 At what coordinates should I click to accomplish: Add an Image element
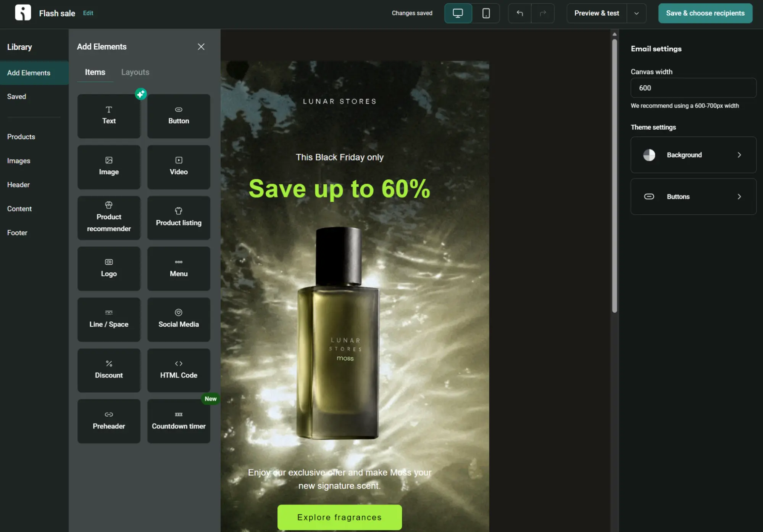click(109, 167)
